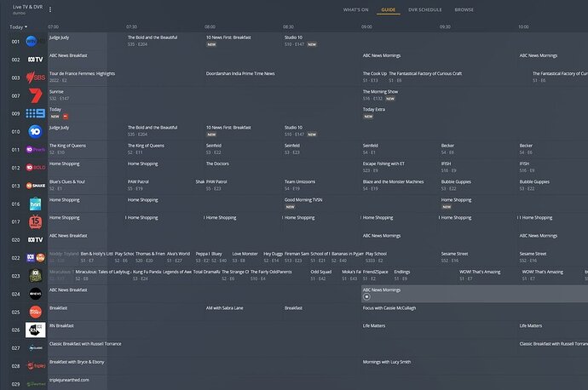The width and height of the screenshot is (588, 390).
Task: Select the 10 Peach channel logo
Action: click(35, 150)
